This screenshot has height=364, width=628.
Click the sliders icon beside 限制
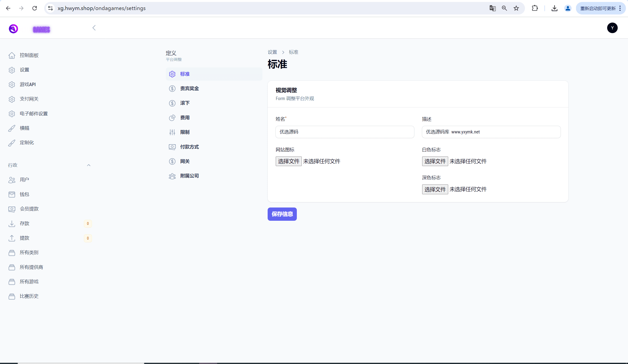tap(172, 132)
